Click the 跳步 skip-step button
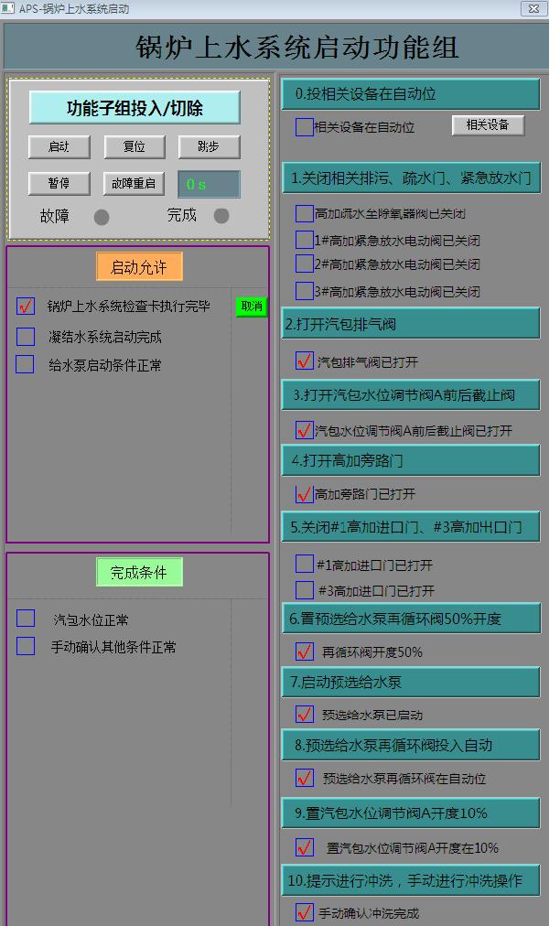Viewport: 560px width, 926px height. pos(210,146)
